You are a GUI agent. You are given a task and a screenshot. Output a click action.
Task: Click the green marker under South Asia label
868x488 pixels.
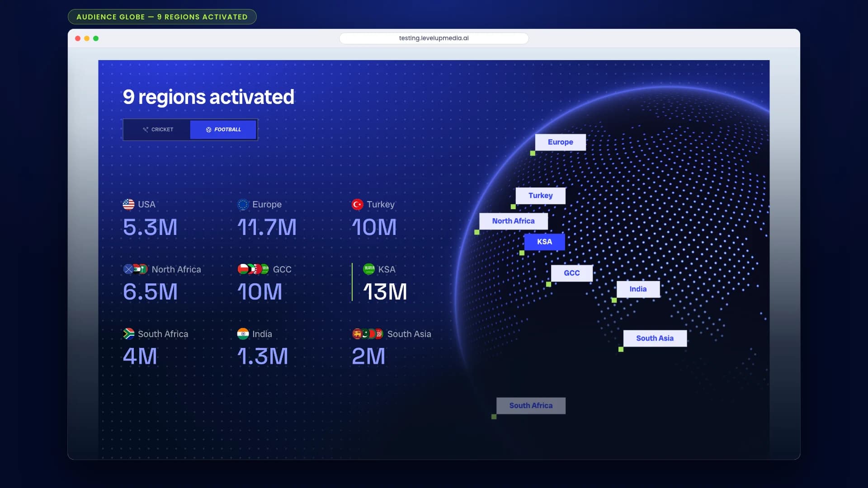coord(621,349)
